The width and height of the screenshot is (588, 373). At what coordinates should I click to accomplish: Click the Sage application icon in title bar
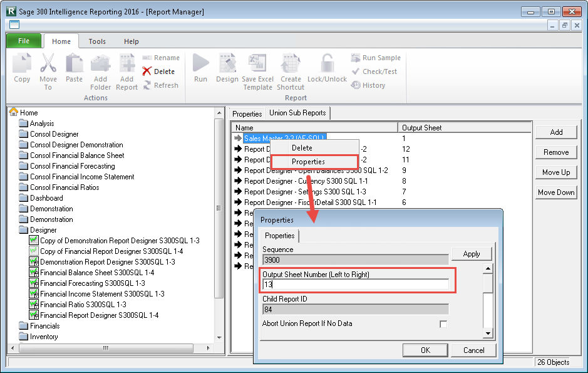click(11, 11)
